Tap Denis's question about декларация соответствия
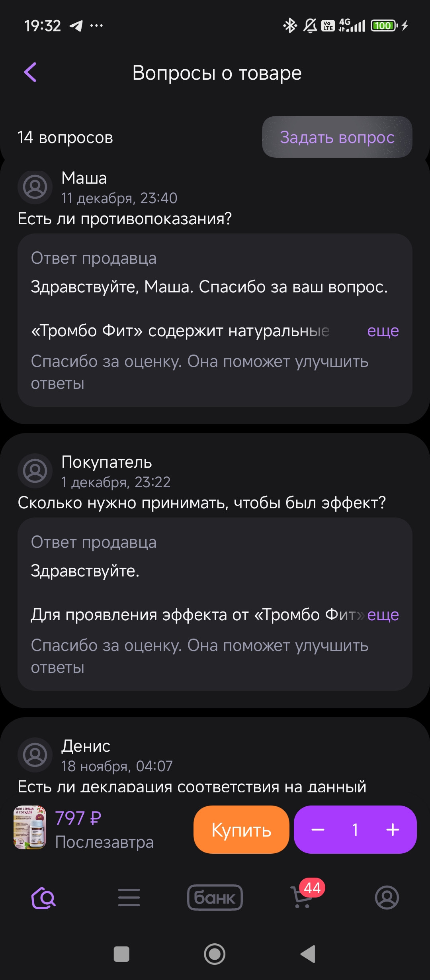Viewport: 430px width, 980px height. (x=192, y=787)
